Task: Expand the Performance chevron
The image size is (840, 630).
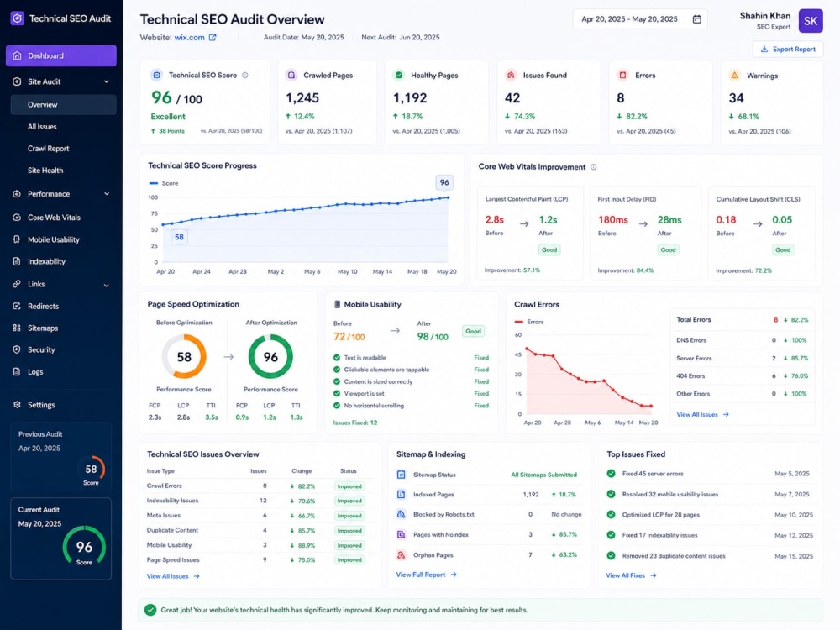Action: 106,194
